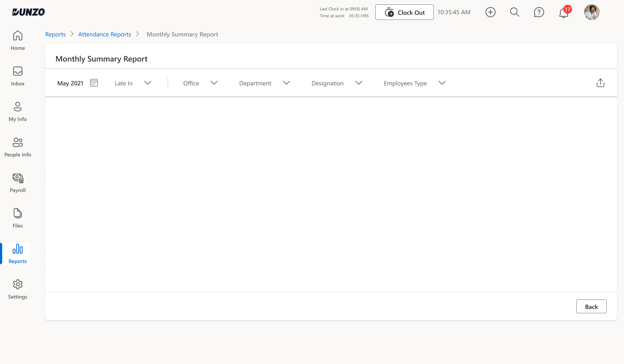Image resolution: width=624 pixels, height=364 pixels.
Task: Open Settings from sidebar
Action: coord(17,289)
